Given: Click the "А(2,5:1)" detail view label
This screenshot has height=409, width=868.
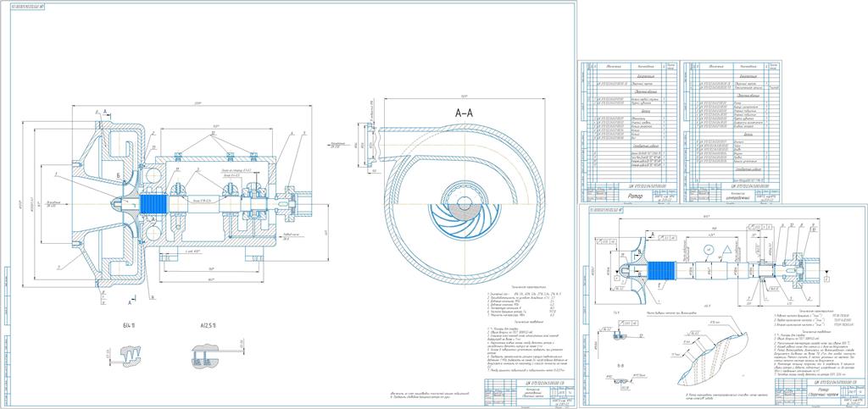Looking at the screenshot, I should (x=207, y=325).
